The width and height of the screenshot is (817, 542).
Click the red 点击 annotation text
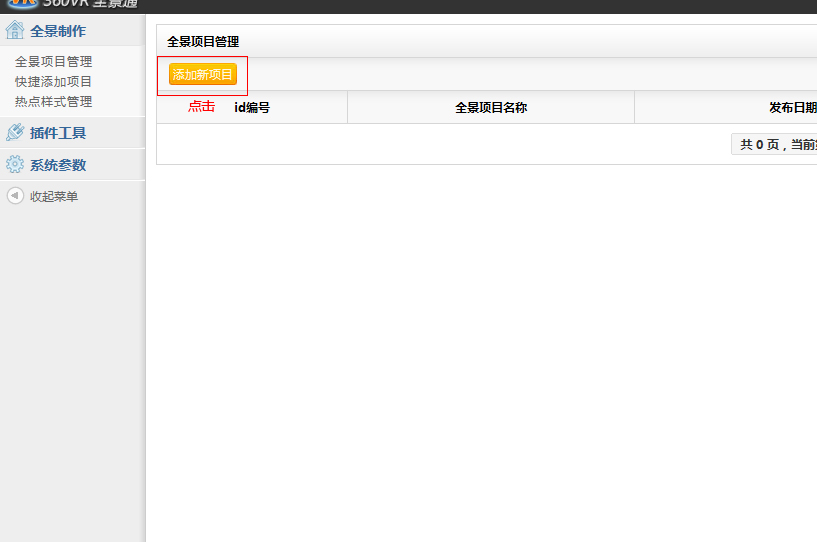click(x=201, y=106)
